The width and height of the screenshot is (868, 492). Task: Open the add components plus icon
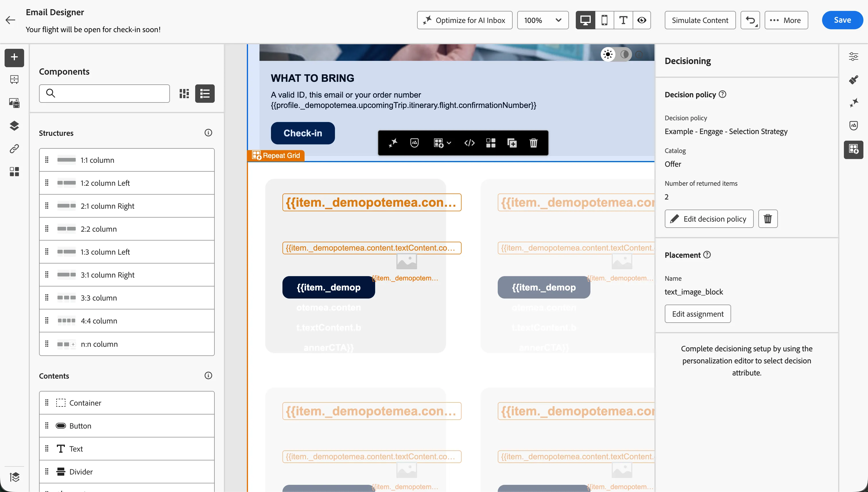(x=14, y=57)
